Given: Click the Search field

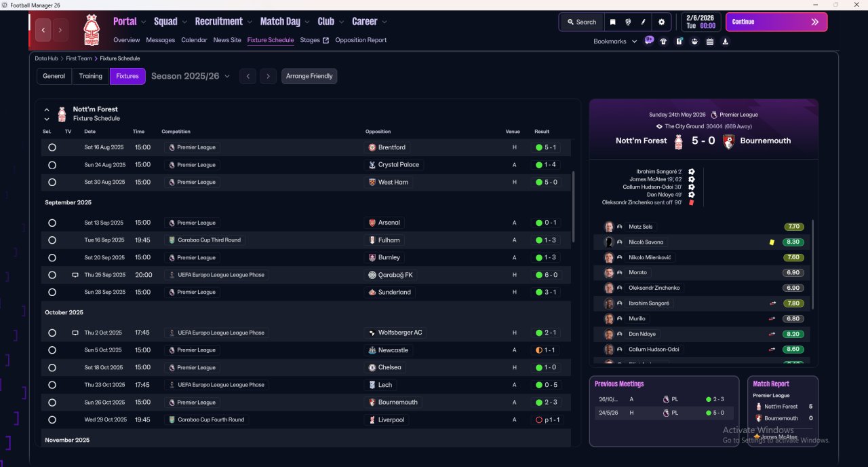Looking at the screenshot, I should [582, 22].
